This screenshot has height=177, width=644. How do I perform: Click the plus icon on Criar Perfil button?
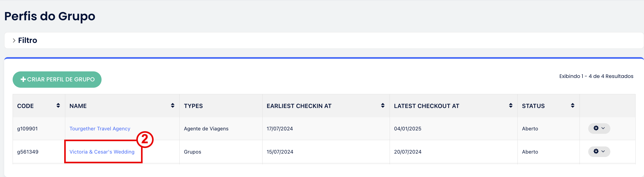[x=23, y=79]
